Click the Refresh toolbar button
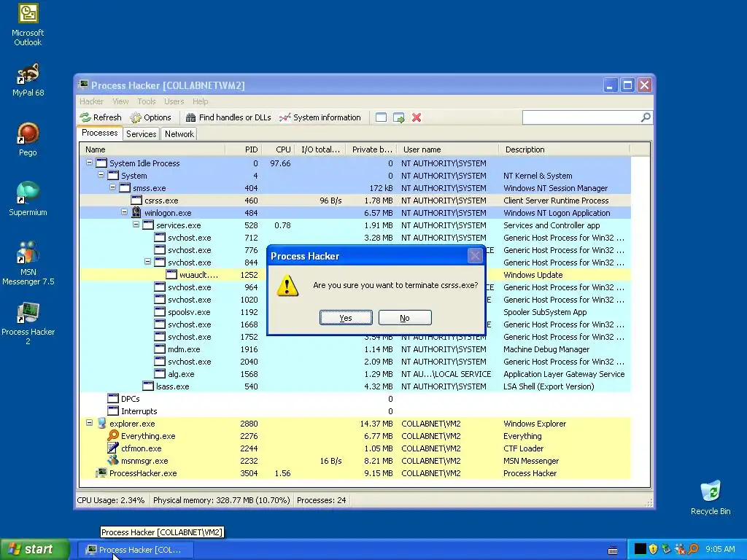The width and height of the screenshot is (747, 560). pos(101,117)
